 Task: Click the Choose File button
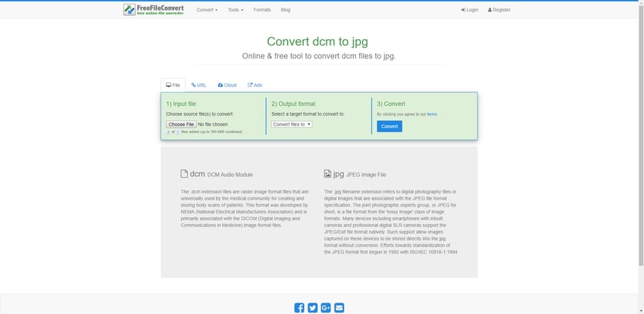coord(181,124)
